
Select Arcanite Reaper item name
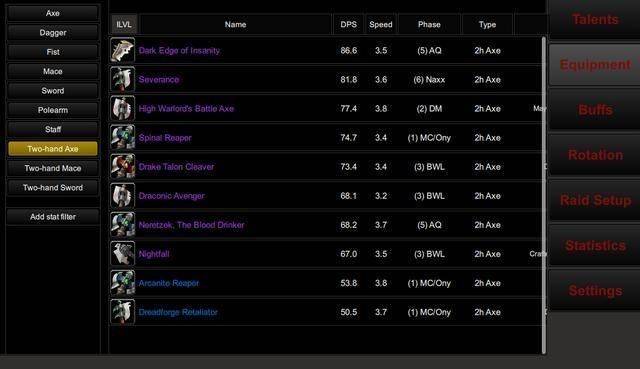(169, 283)
